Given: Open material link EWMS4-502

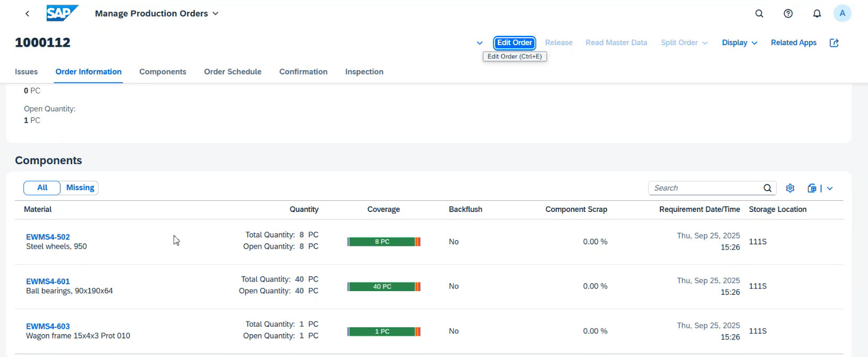Looking at the screenshot, I should pos(48,237).
